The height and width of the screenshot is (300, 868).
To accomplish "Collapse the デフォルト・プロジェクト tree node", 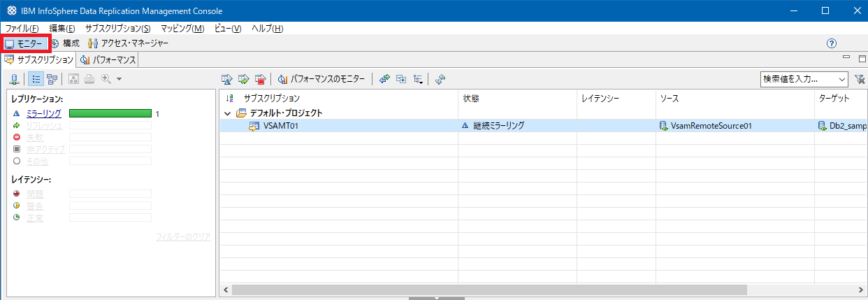I will (227, 113).
